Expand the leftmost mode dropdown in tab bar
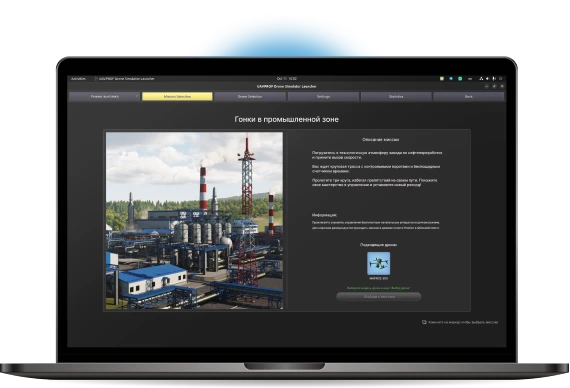Image resolution: width=570 pixels, height=388 pixels. click(x=104, y=96)
